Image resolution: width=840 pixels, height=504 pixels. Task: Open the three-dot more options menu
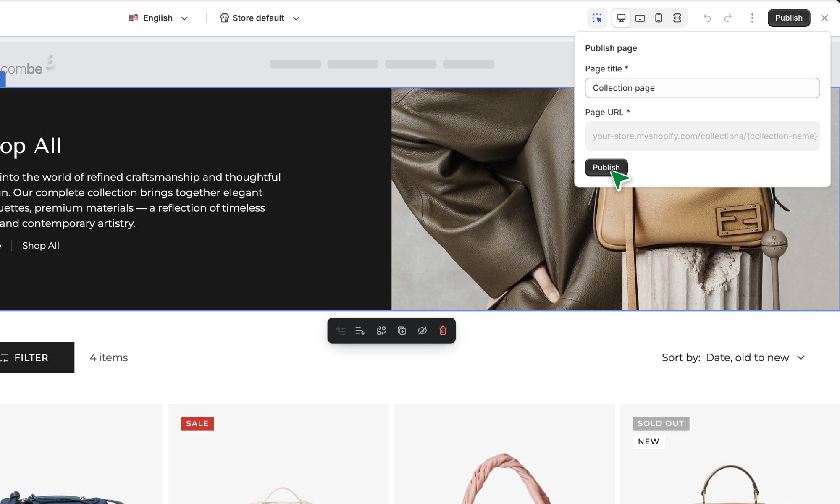coord(752,18)
